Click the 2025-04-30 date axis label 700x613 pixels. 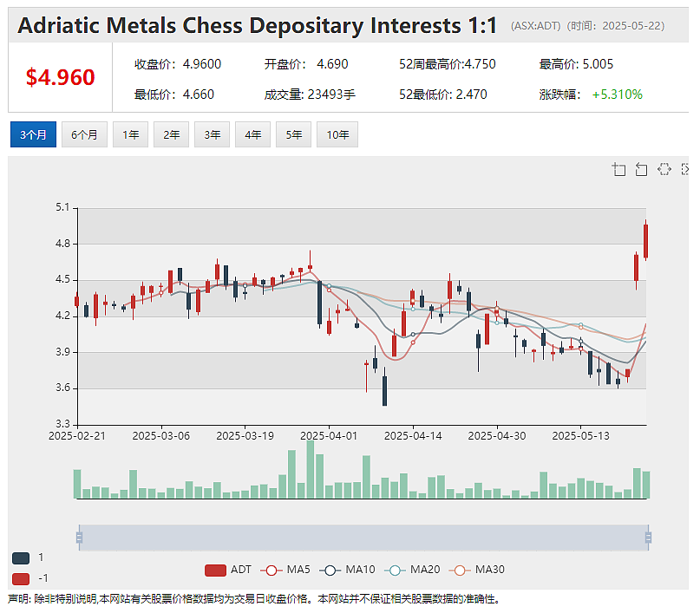[x=497, y=436]
